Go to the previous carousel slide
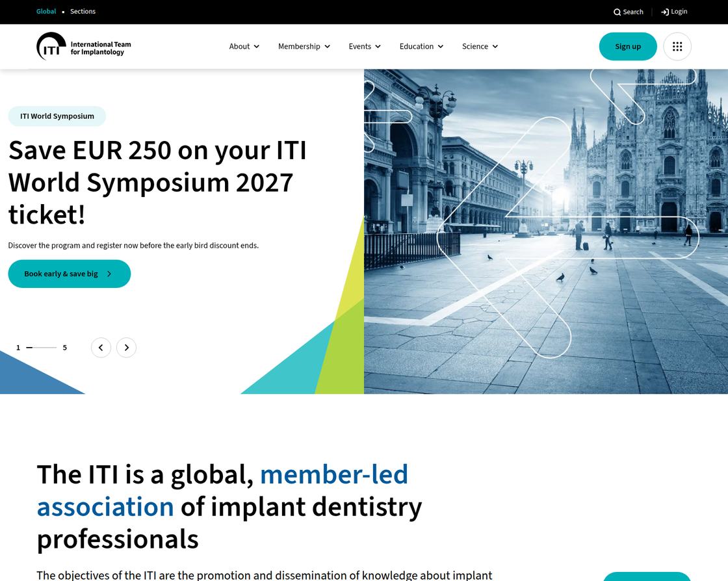728x581 pixels. [x=101, y=348]
